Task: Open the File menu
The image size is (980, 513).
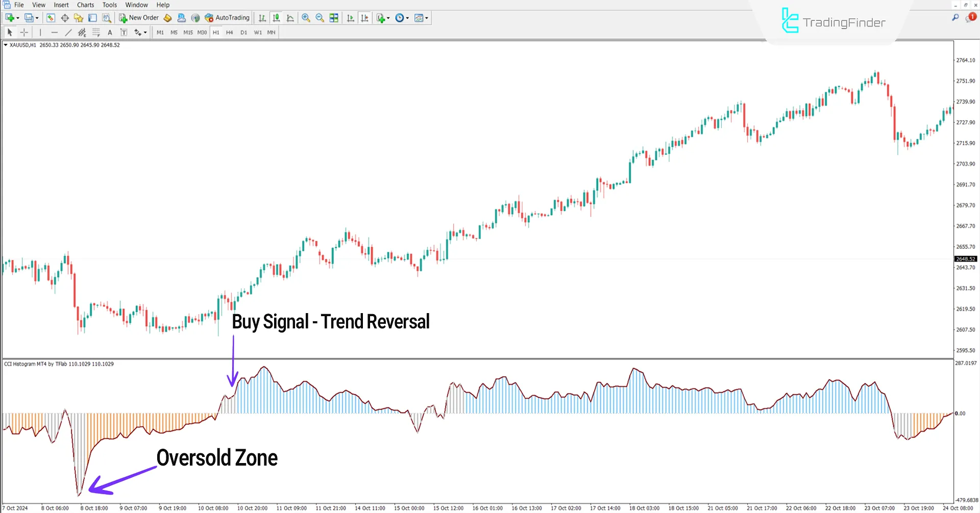Action: click(19, 5)
